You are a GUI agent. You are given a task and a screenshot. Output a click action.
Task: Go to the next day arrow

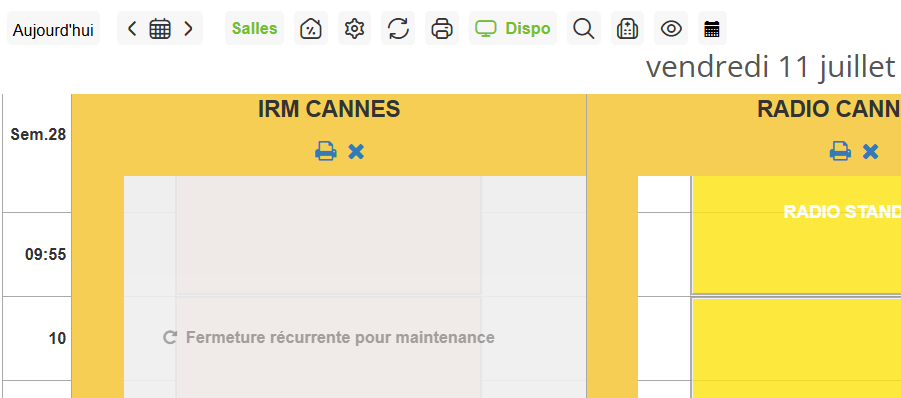188,28
